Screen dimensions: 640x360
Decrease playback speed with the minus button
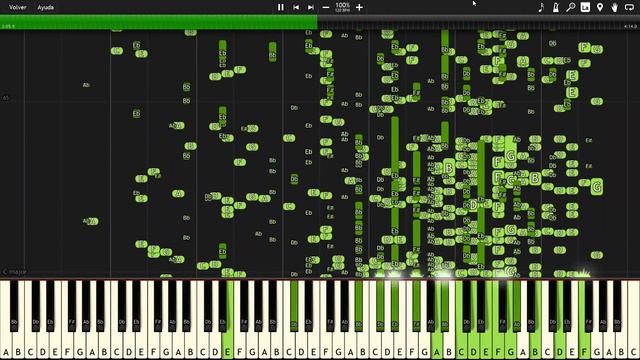[x=326, y=7]
